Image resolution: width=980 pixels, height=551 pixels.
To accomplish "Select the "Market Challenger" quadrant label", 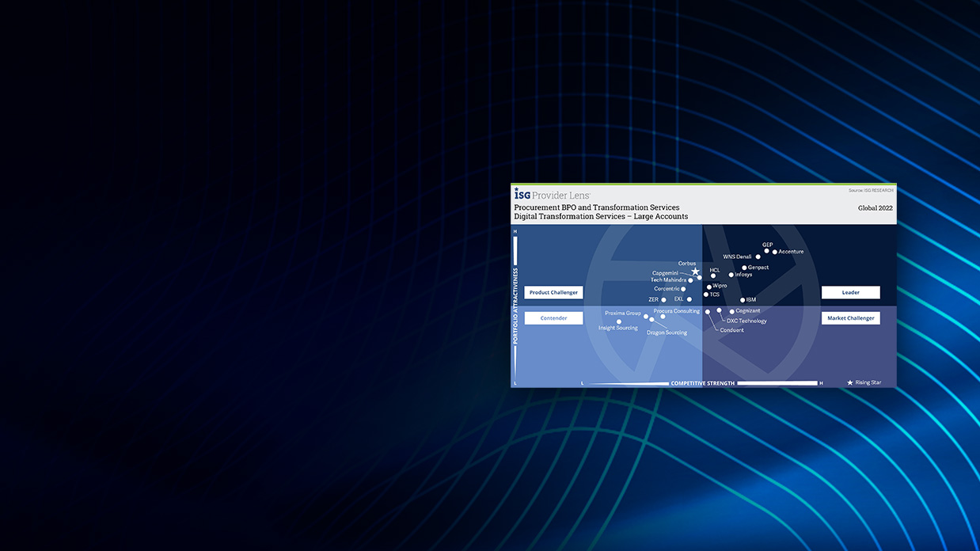I will pos(850,318).
